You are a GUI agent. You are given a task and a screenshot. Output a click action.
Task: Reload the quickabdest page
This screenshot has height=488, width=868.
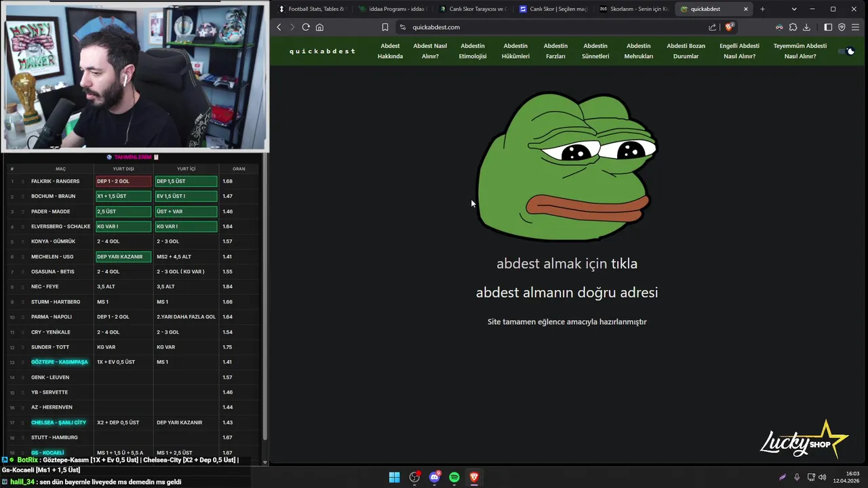coord(306,27)
